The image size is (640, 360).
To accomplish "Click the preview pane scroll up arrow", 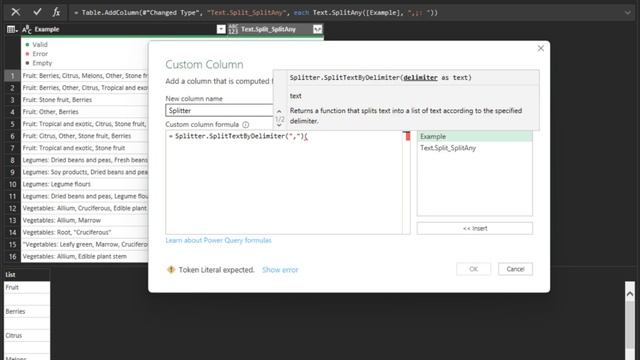I will coord(630,293).
